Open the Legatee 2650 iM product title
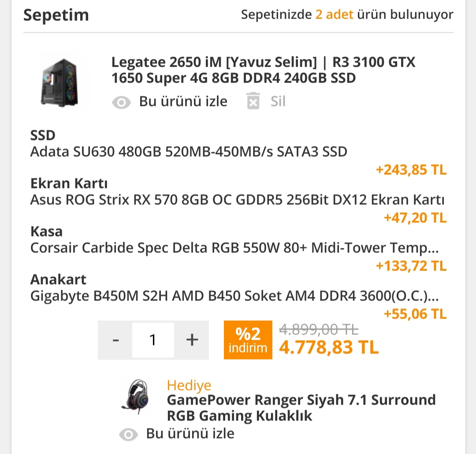Image resolution: width=476 pixels, height=454 pixels. [x=263, y=70]
